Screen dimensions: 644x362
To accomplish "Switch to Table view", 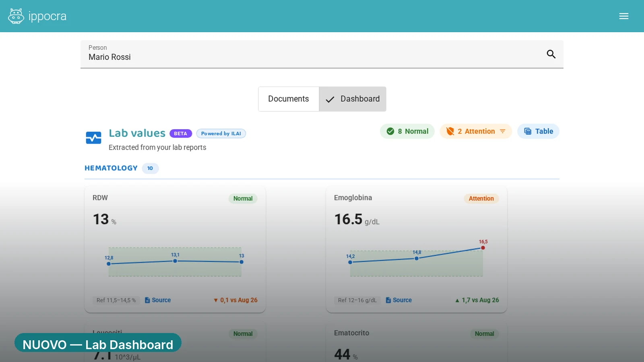I will pos(538,131).
